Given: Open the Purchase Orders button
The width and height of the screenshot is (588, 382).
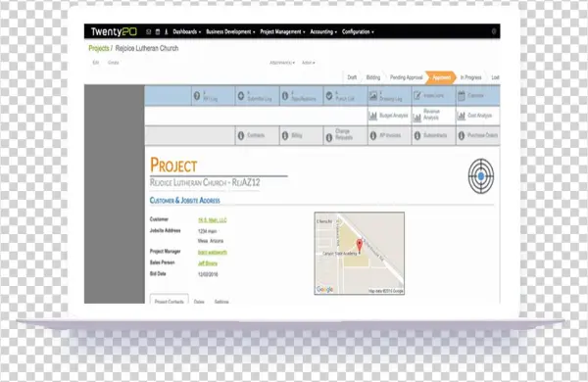Looking at the screenshot, I should (x=478, y=135).
